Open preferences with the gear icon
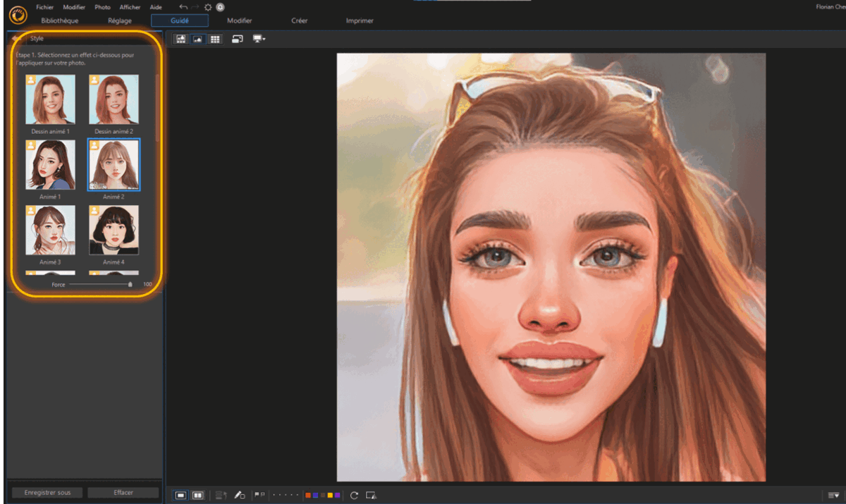846x504 pixels. coord(208,7)
